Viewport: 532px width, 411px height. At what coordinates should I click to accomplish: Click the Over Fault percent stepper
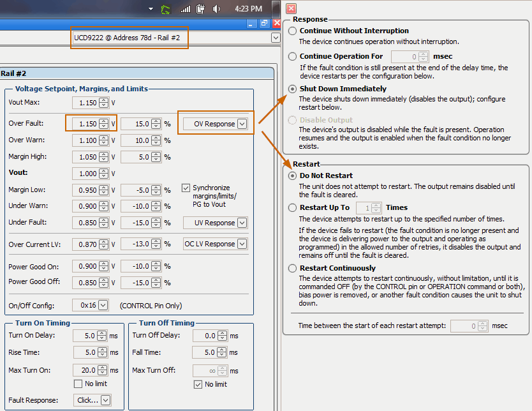tap(156, 124)
